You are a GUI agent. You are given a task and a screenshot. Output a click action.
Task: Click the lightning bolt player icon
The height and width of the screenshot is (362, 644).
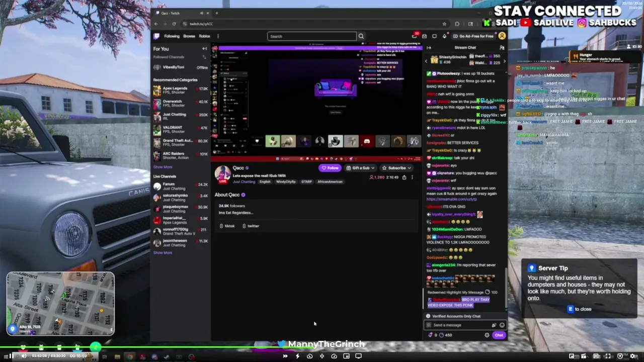[x=297, y=356]
